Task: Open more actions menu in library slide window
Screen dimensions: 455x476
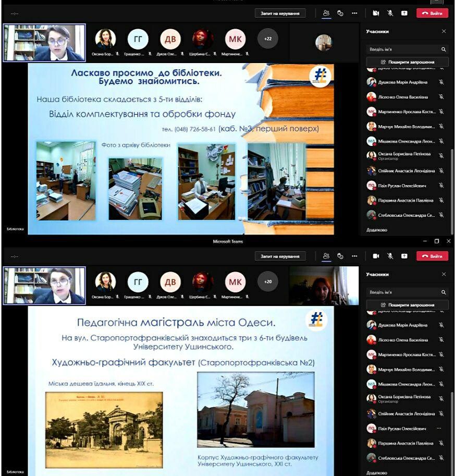Action: click(x=354, y=14)
